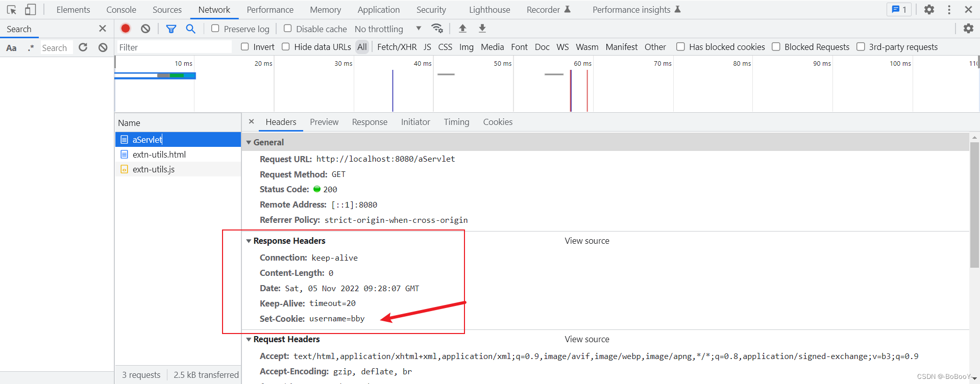Check 3rd-party requests checkbox

[x=861, y=46]
